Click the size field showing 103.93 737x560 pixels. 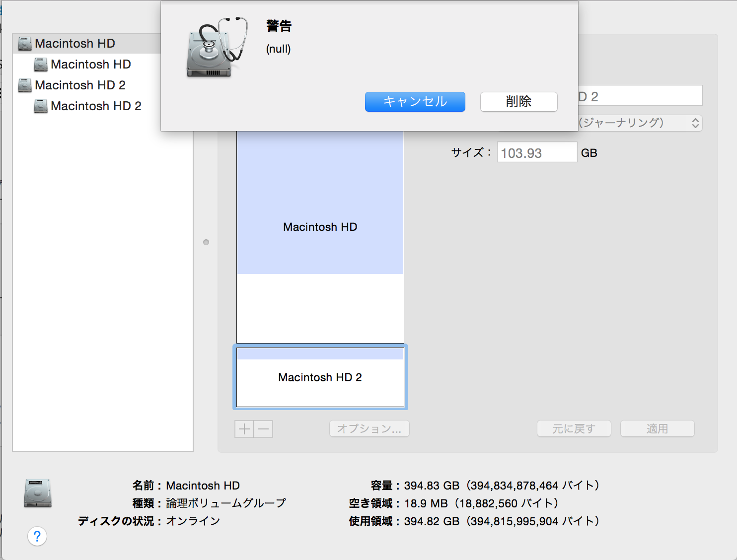[x=537, y=152]
